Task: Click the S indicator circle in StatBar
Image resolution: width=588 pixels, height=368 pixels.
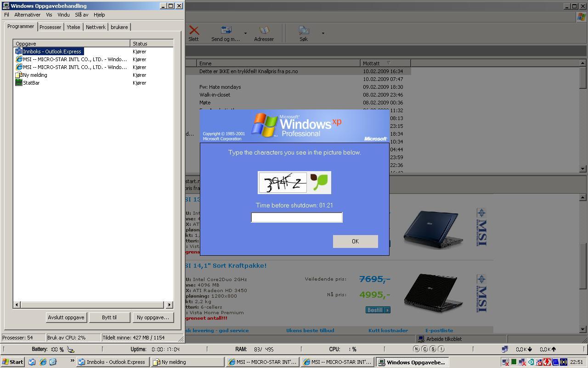Action: pyautogui.click(x=433, y=349)
